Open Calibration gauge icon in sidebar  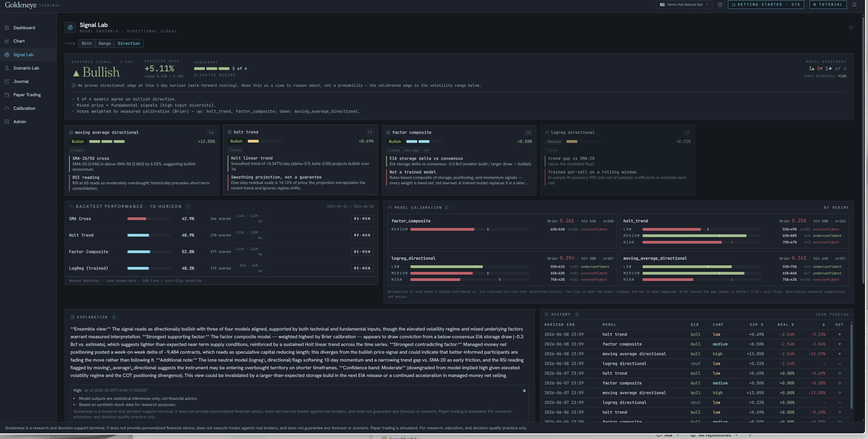[7, 108]
